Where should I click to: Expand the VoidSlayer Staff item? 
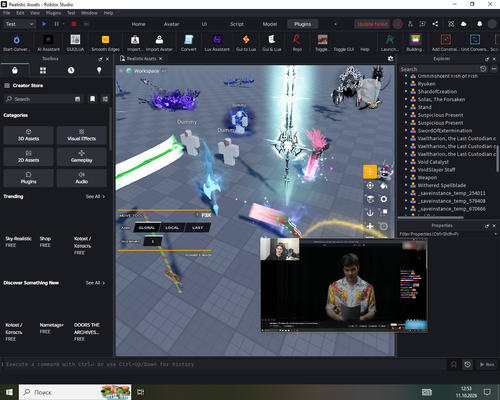pos(406,170)
